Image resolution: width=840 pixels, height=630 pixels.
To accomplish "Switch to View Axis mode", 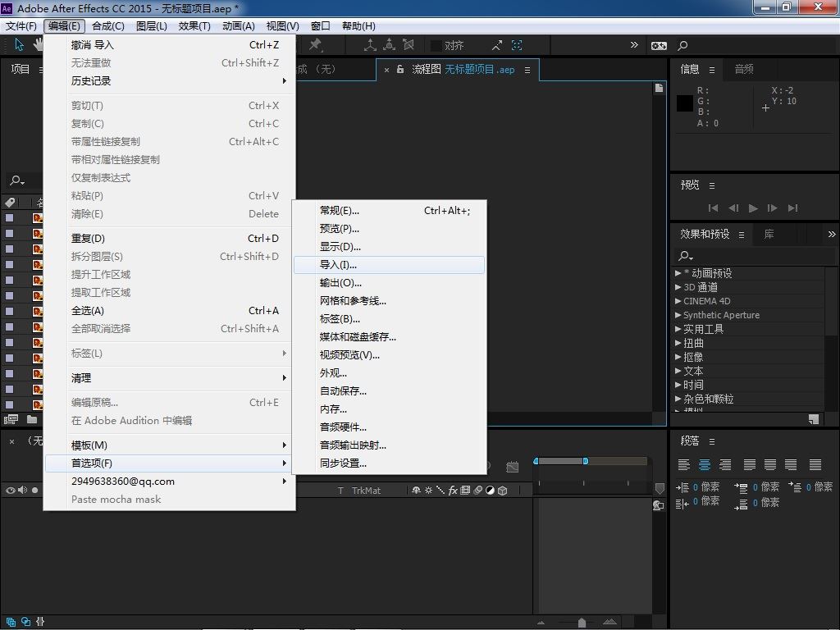I will click(409, 45).
